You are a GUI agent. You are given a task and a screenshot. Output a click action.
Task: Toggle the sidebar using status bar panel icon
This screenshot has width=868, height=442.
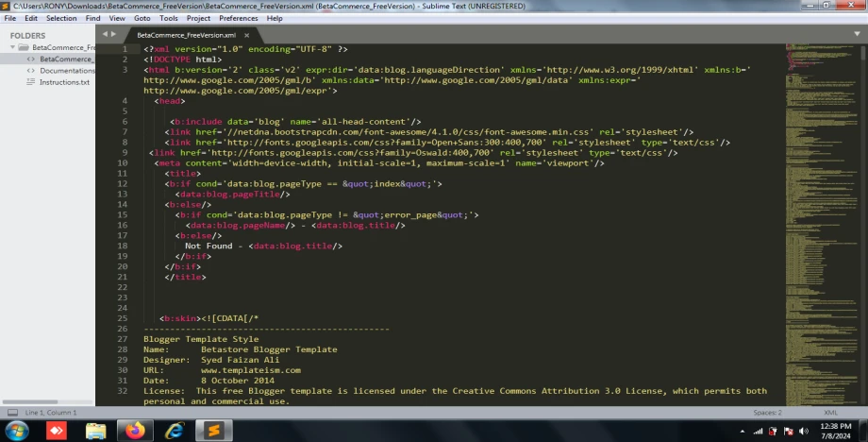click(10, 413)
